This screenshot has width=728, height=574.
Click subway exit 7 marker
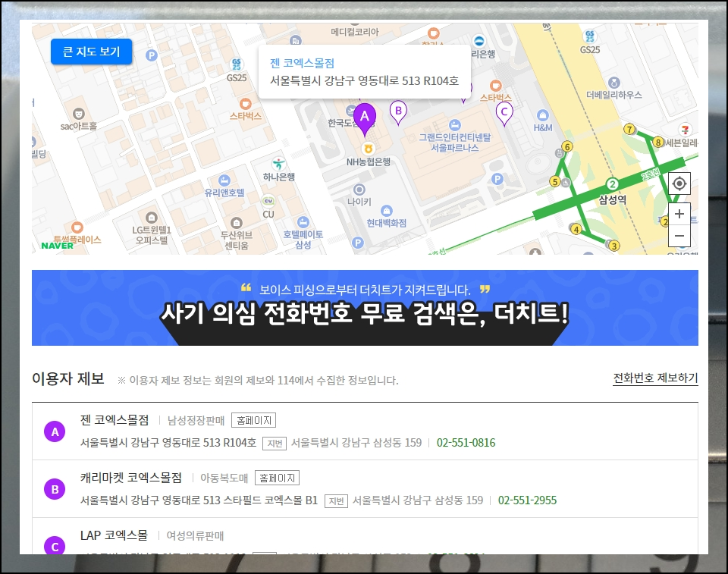coord(629,129)
